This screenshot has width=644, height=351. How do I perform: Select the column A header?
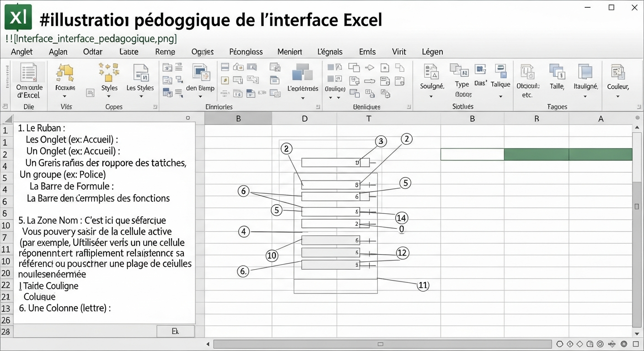[601, 119]
